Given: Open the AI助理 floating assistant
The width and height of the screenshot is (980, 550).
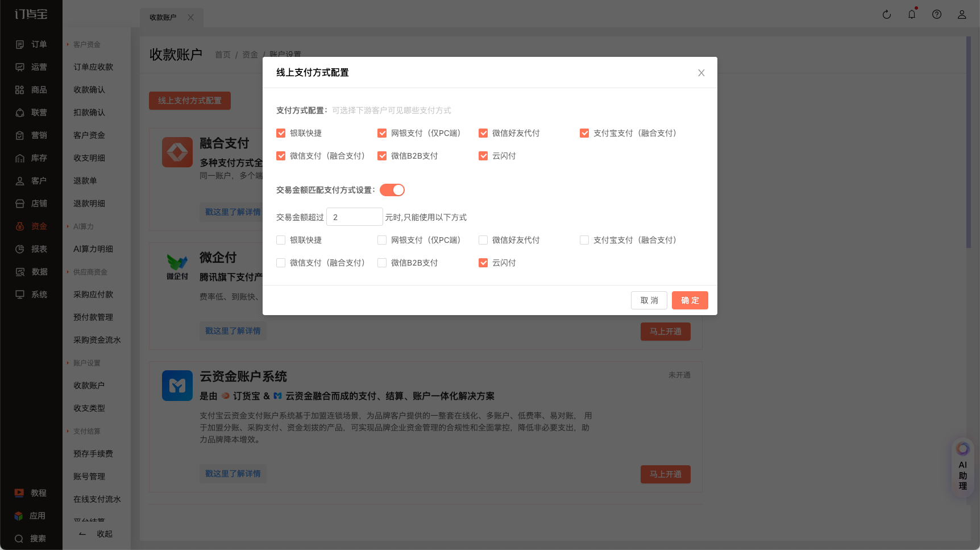Looking at the screenshot, I should click(x=963, y=468).
